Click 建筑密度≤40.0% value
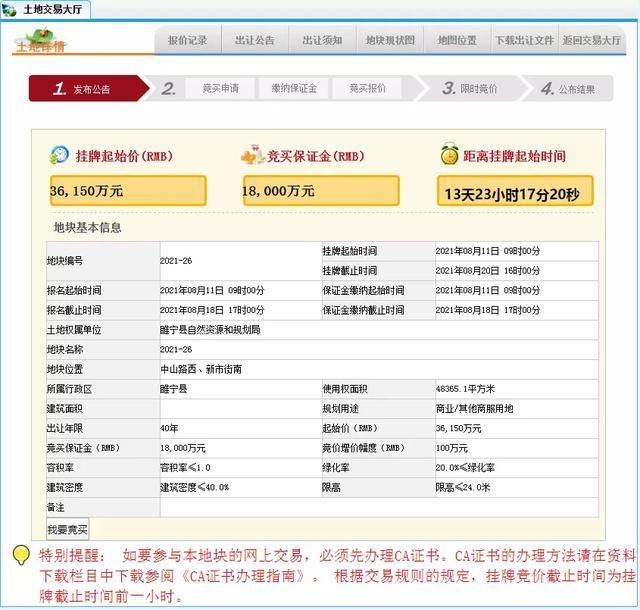 [194, 487]
